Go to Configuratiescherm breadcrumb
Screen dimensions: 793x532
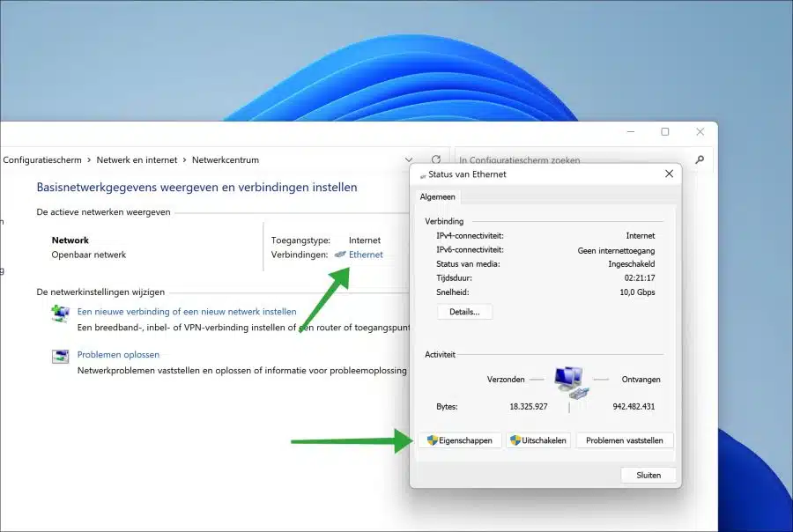coord(42,159)
